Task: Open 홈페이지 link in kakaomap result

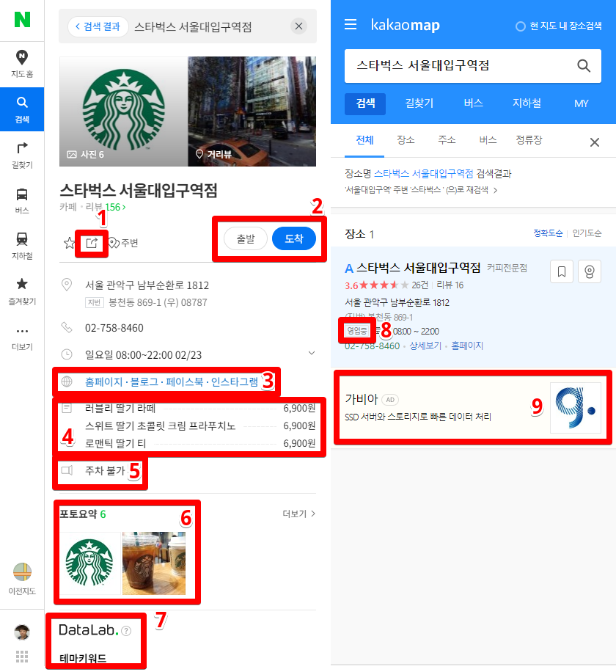Action: (x=467, y=346)
